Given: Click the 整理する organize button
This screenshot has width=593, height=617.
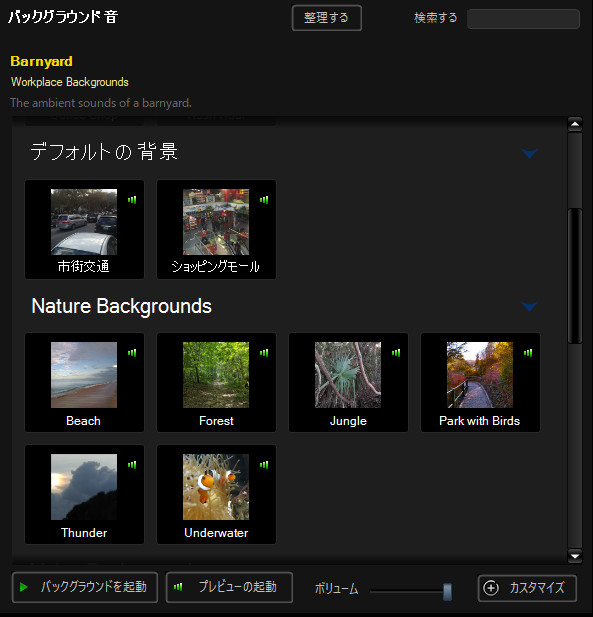Looking at the screenshot, I should pyautogui.click(x=327, y=18).
